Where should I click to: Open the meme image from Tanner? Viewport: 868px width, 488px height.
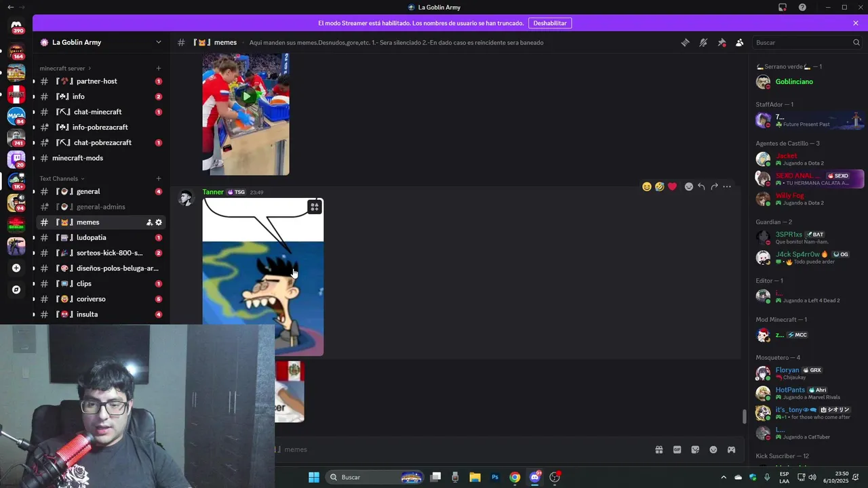pos(263,277)
